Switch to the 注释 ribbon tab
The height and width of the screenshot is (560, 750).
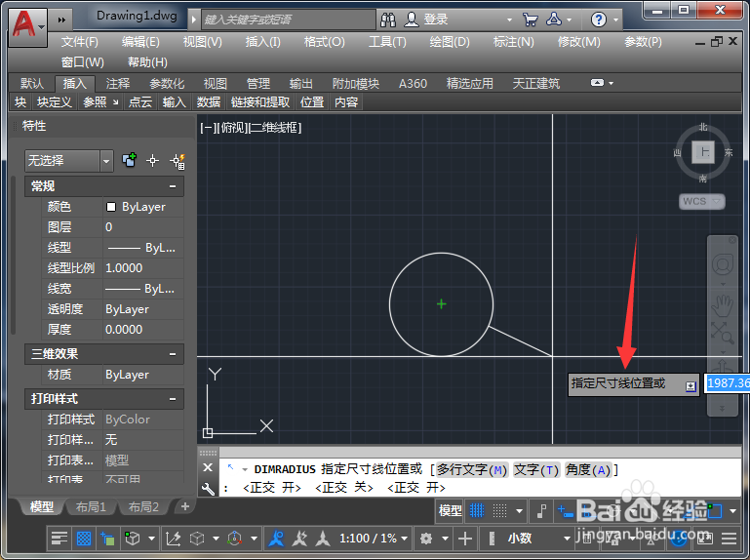point(118,84)
